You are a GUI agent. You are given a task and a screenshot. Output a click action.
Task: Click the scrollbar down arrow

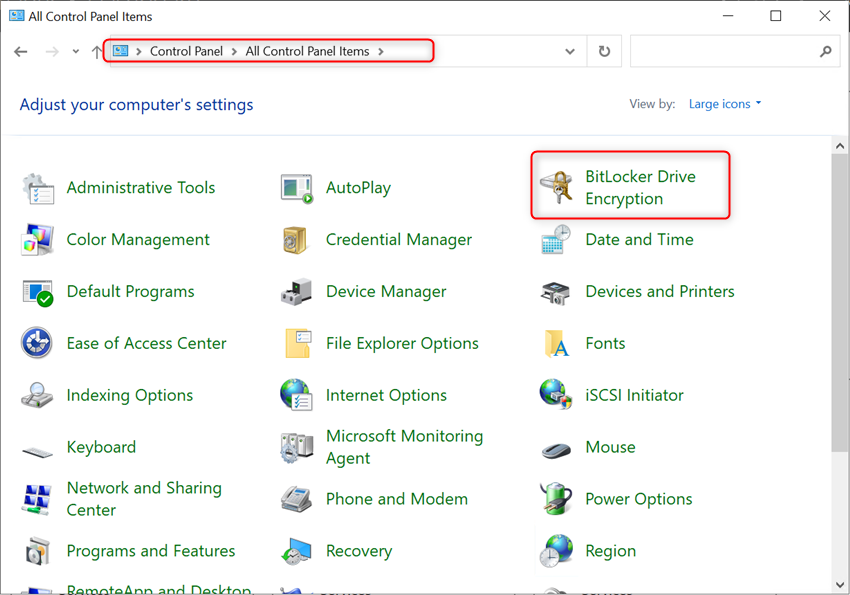pos(840,585)
